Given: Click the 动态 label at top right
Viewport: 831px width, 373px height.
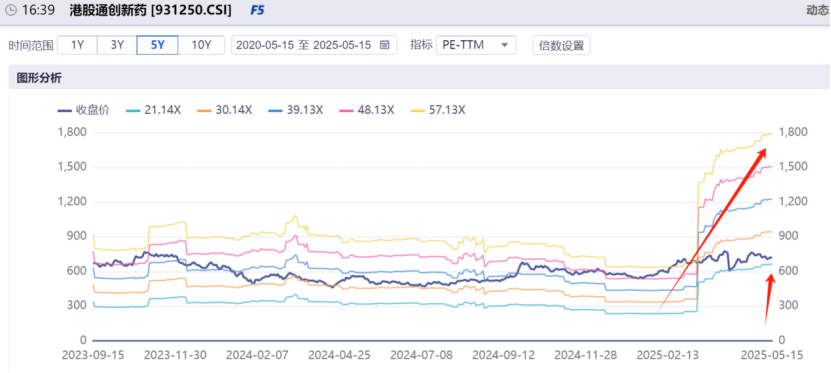Looking at the screenshot, I should (818, 11).
